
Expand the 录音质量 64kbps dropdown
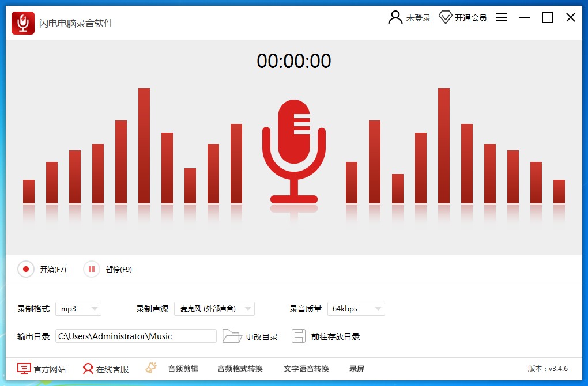(x=356, y=309)
